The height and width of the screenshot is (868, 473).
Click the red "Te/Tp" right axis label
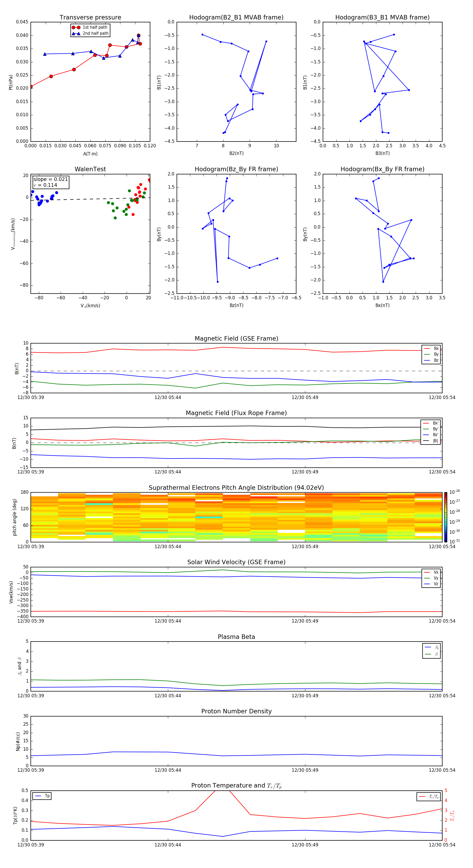(x=453, y=815)
